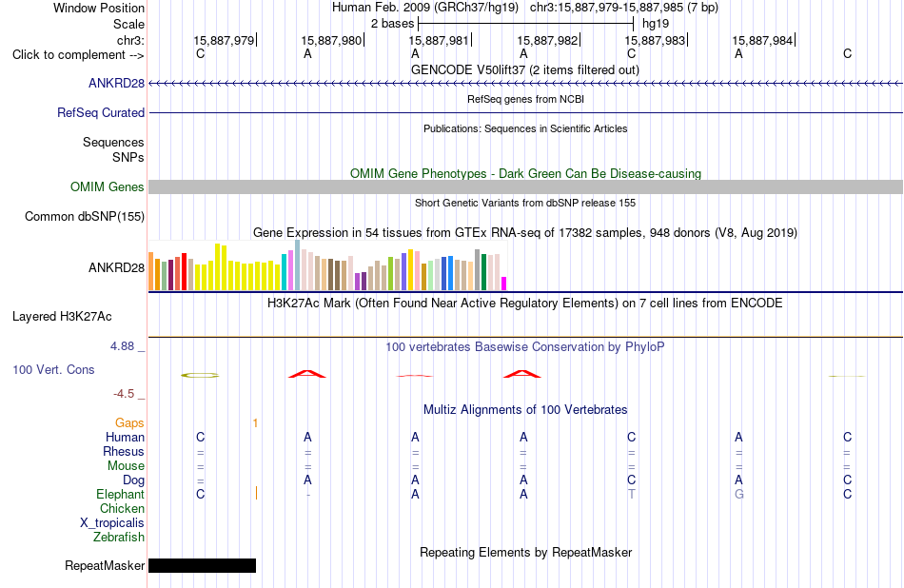904x588 pixels.
Task: Click 'Human Feb. 2009 (GRCh37/hg19)' header text
Action: [x=425, y=8]
